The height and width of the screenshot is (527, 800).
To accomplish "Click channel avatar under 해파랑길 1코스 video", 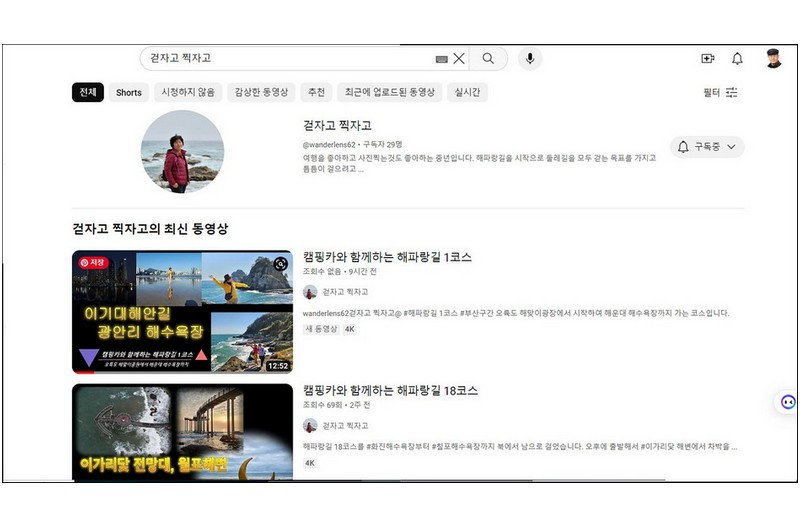I will [310, 292].
